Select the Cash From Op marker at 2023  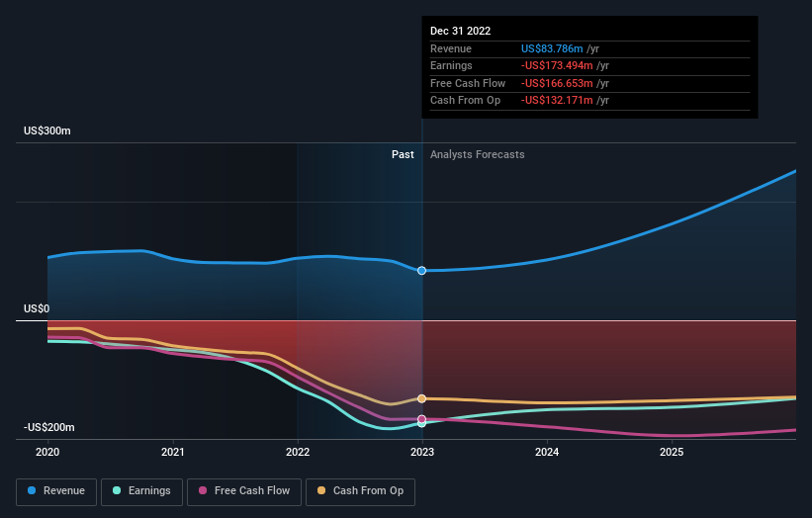422,398
